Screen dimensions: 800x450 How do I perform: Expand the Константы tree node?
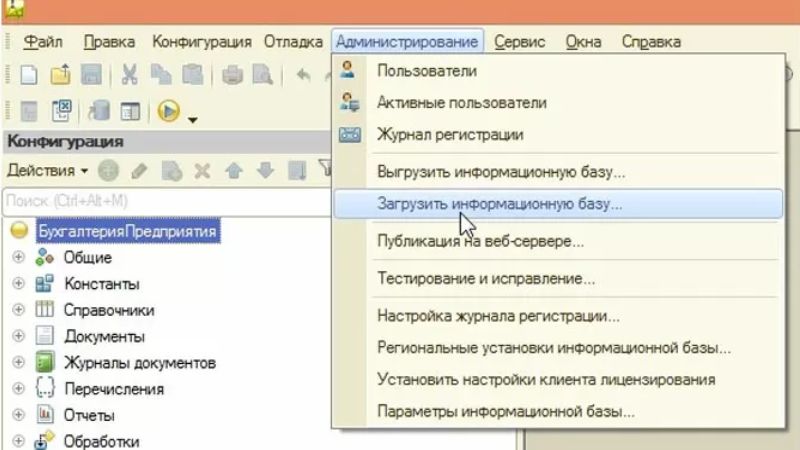(18, 283)
